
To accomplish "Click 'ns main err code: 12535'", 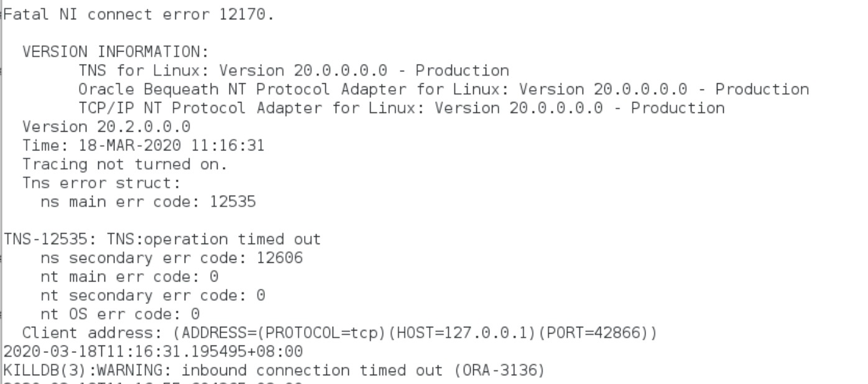I will pos(148,202).
